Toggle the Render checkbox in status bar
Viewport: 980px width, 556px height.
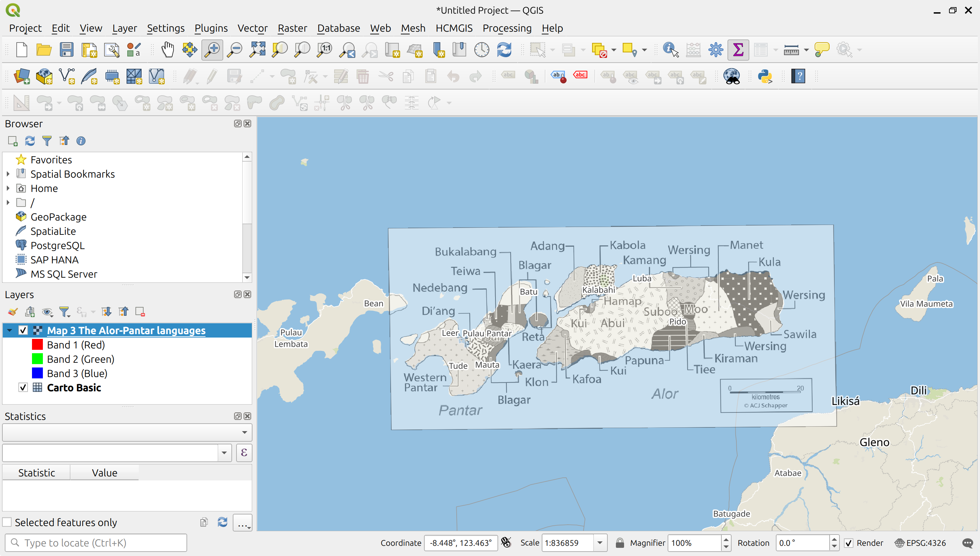[x=849, y=543]
